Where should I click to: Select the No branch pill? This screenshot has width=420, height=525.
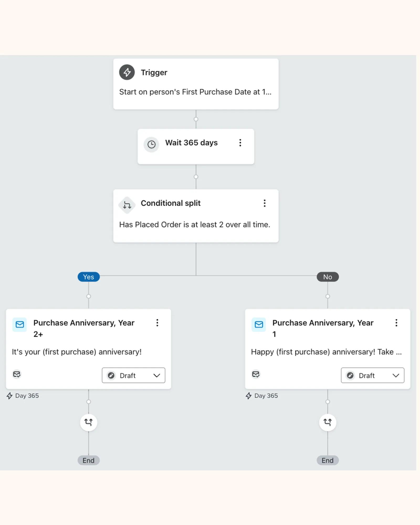tap(328, 277)
